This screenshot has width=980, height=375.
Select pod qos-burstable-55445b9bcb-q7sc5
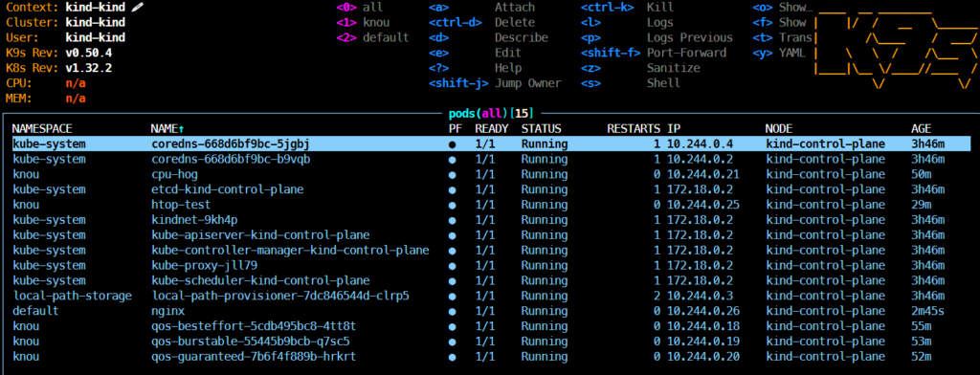tap(251, 342)
